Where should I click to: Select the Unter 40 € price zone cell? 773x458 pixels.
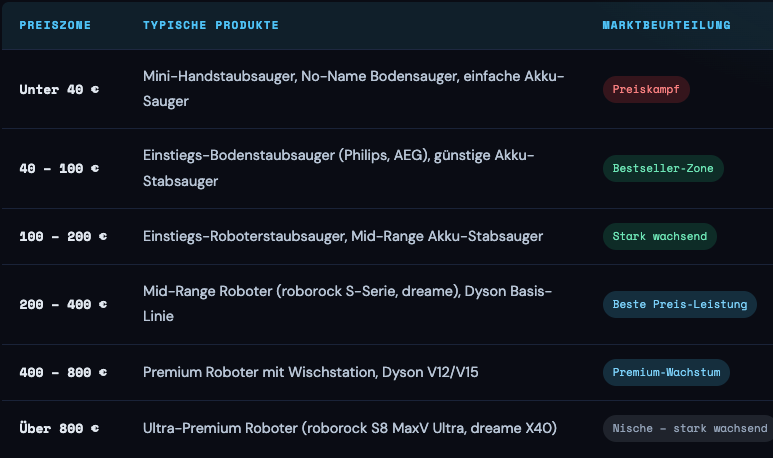coord(60,89)
